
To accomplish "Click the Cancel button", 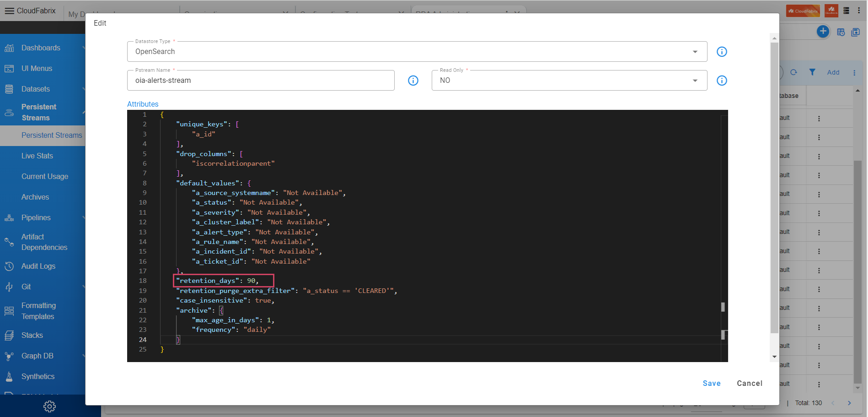I will (749, 383).
